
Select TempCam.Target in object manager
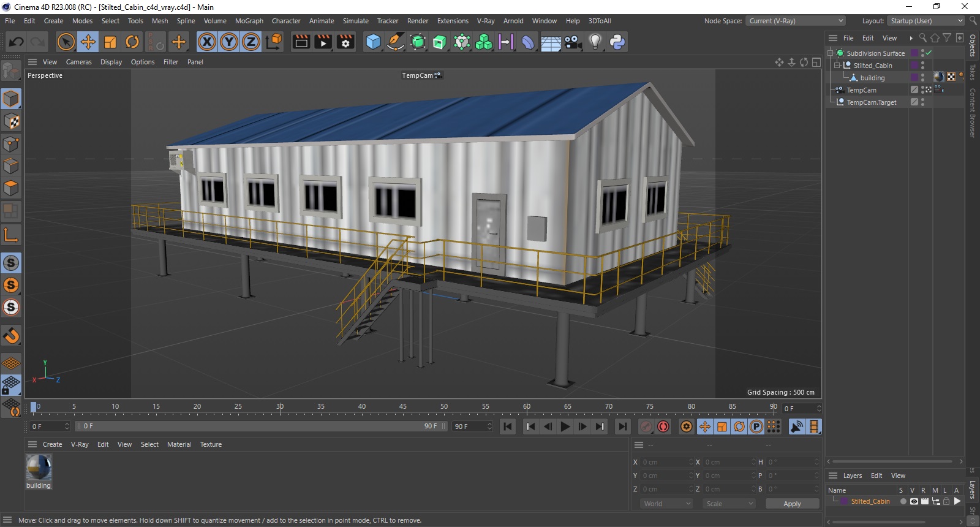(x=871, y=102)
